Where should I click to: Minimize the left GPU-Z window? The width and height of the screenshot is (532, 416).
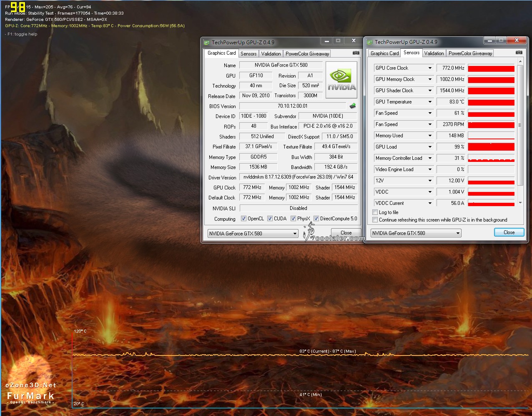pos(327,41)
